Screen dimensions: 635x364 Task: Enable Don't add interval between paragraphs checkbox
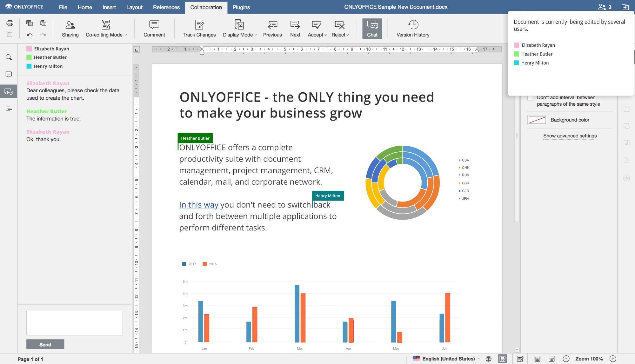pyautogui.click(x=531, y=97)
